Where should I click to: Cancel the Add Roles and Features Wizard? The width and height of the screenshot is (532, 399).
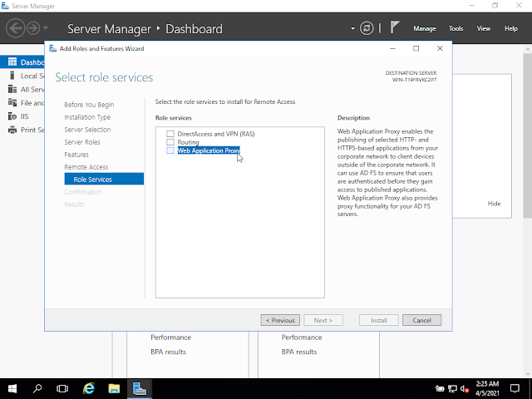[421, 320]
